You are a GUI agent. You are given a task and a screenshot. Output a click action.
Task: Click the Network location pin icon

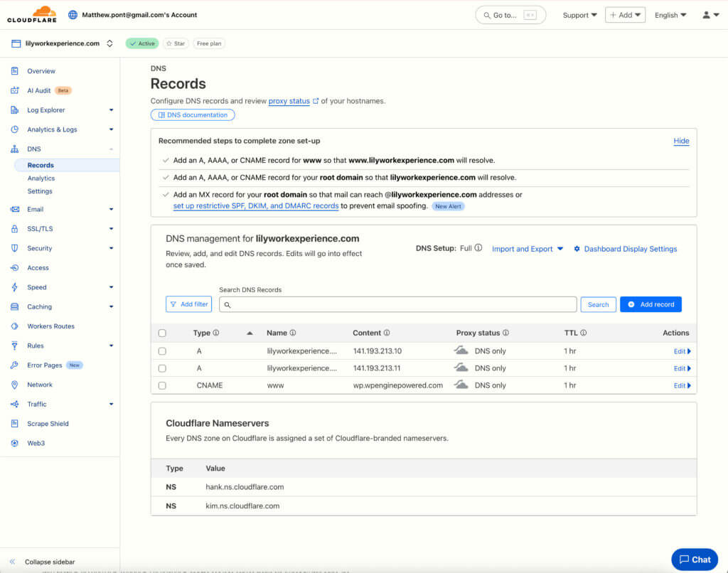15,385
